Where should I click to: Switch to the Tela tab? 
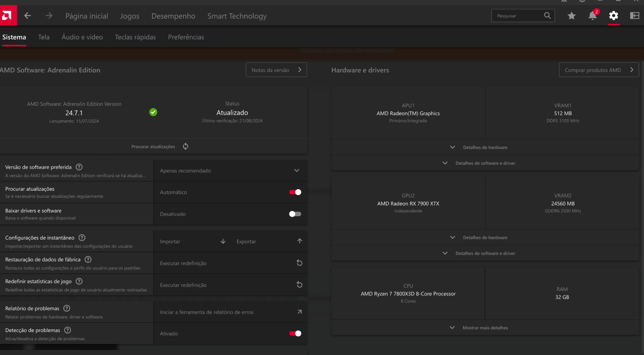pyautogui.click(x=44, y=37)
